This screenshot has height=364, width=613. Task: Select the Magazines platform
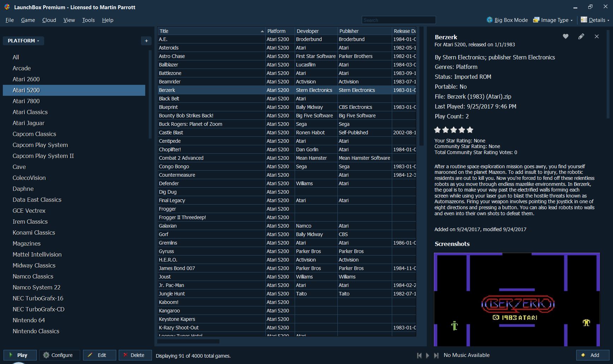point(74,243)
